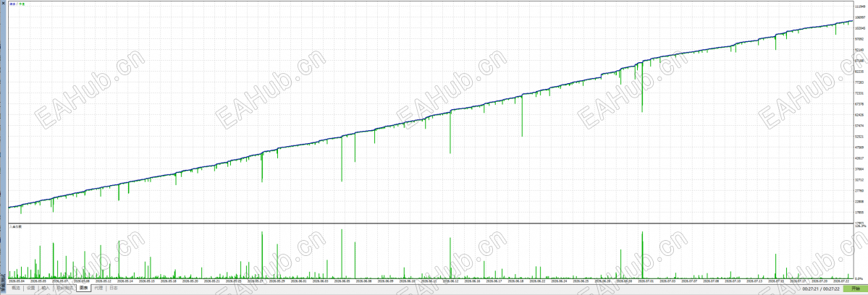The height and width of the screenshot is (295, 868).
Task: Click the 97092 value on the price axis
Action: 859,38
